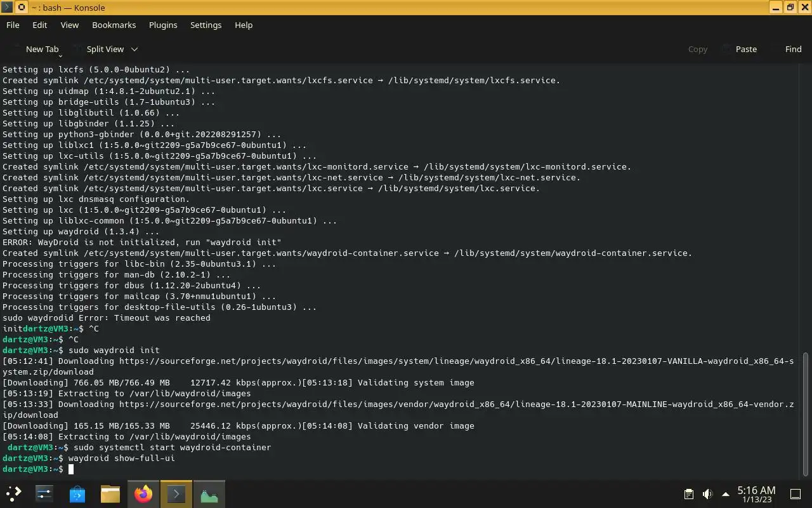This screenshot has width=812, height=508.
Task: Click 'Setting up python3-gbinder' line
Action: click(x=141, y=134)
